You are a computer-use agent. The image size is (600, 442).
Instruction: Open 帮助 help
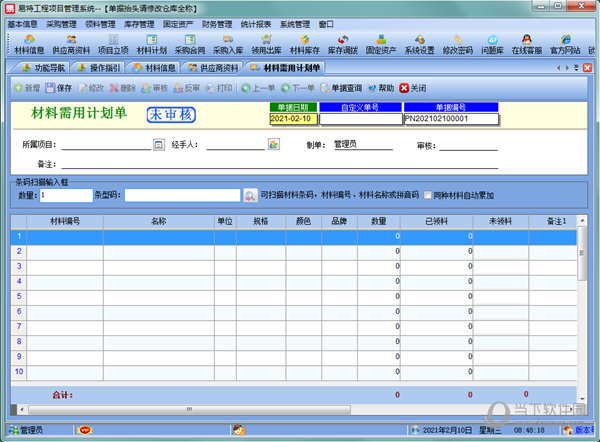click(381, 88)
